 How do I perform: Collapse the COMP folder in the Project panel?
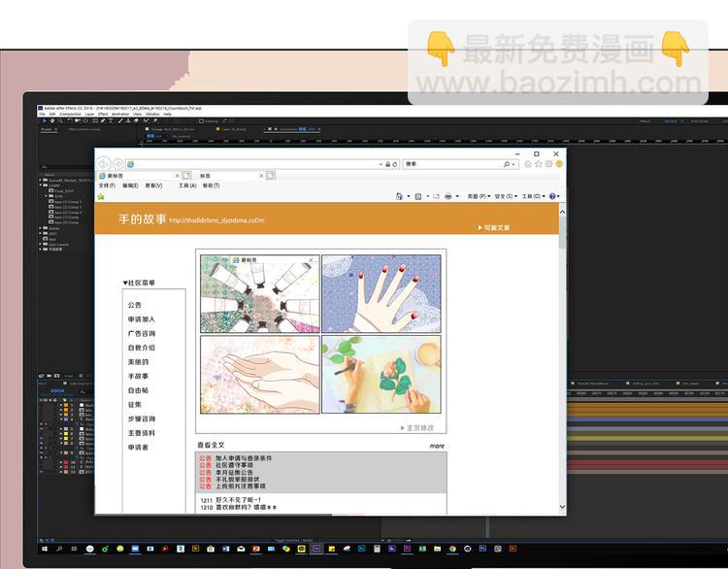[42, 184]
